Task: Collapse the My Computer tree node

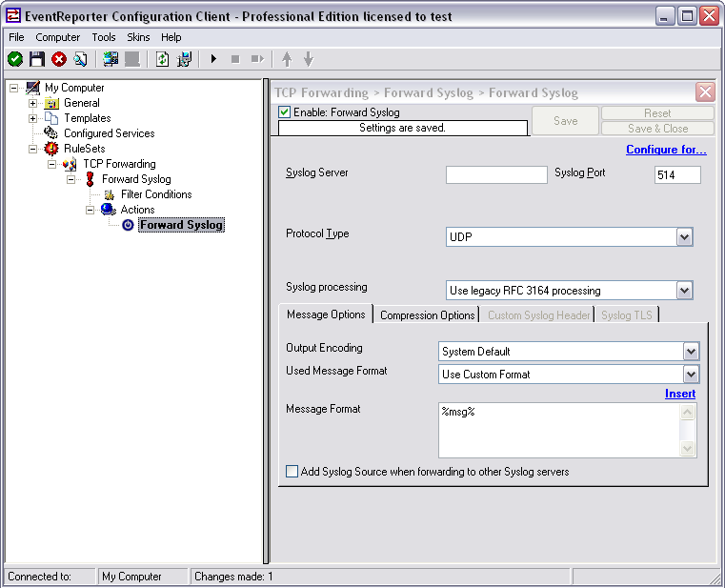Action: [14, 88]
